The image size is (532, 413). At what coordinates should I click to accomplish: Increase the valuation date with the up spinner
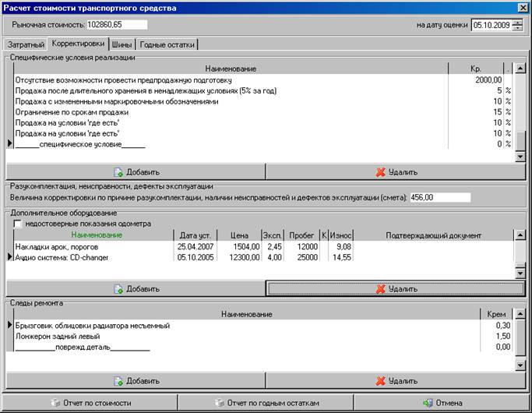(x=517, y=22)
